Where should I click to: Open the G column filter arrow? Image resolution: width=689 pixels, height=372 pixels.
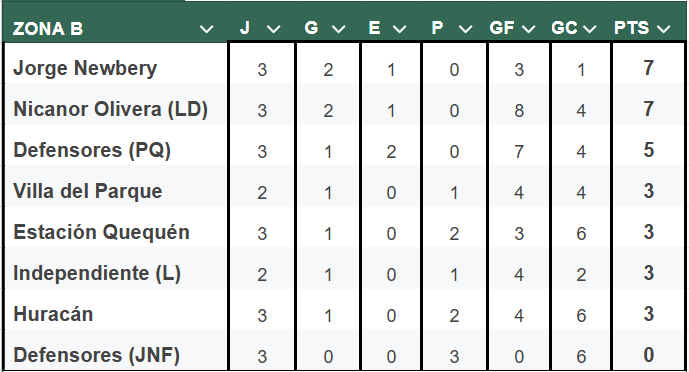tap(338, 29)
